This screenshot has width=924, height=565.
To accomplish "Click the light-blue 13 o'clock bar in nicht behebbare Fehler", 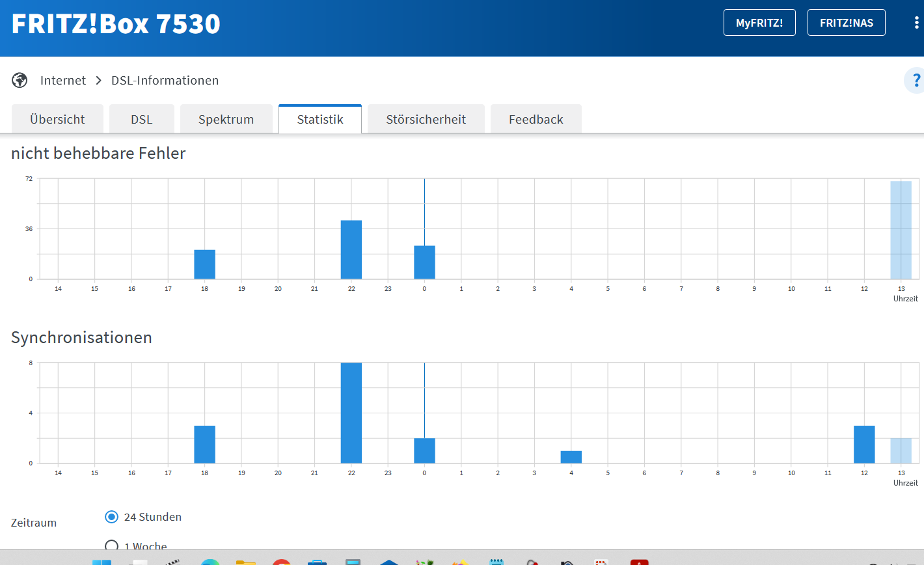I will (901, 230).
